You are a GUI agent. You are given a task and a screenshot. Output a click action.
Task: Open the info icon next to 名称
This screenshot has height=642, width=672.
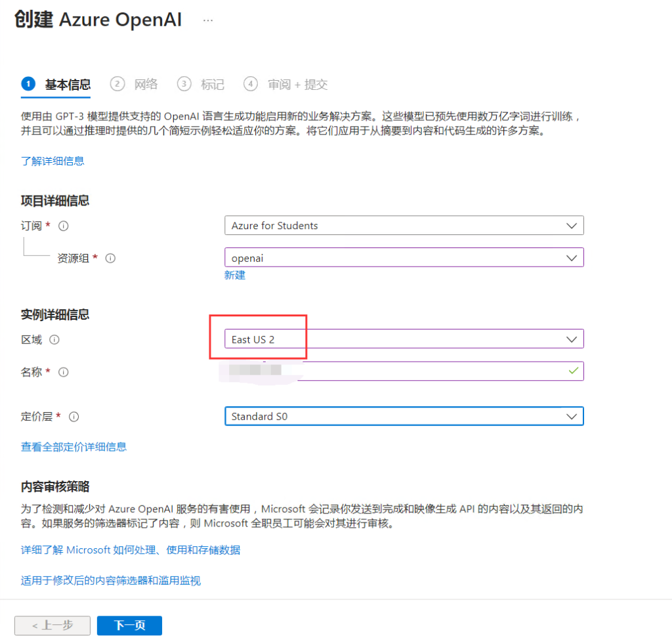point(62,372)
